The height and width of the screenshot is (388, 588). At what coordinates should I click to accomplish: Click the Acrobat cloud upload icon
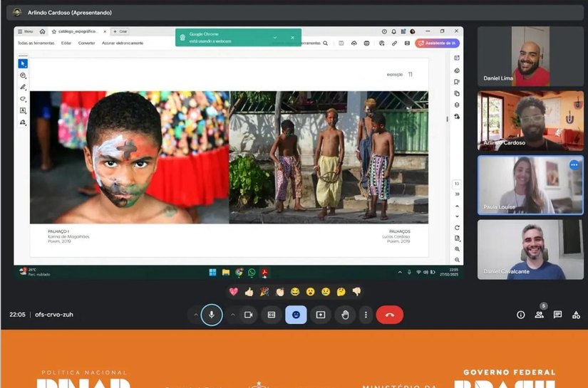pyautogui.click(x=354, y=43)
